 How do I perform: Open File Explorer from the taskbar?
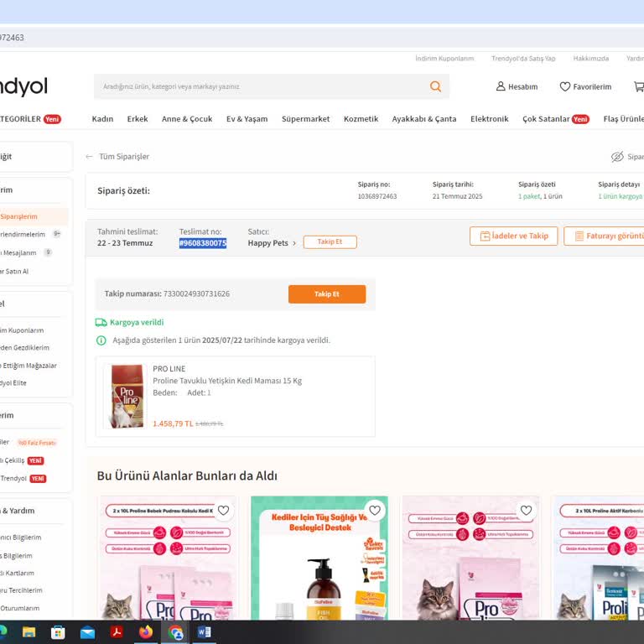29,632
